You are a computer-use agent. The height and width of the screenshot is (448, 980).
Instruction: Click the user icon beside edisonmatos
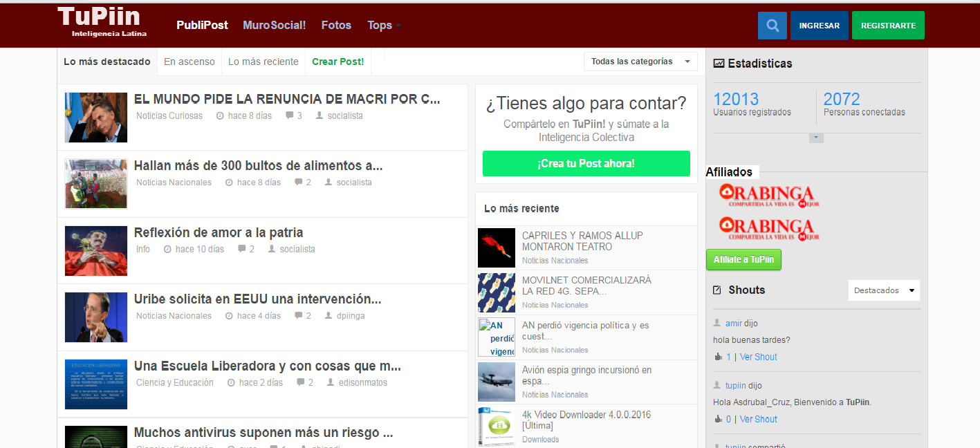(x=330, y=382)
